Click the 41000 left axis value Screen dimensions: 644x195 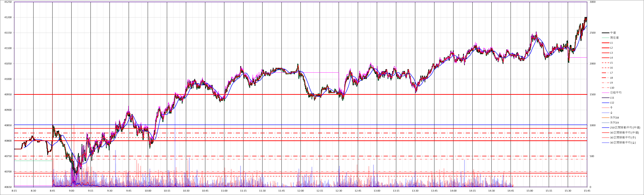(x=8, y=79)
